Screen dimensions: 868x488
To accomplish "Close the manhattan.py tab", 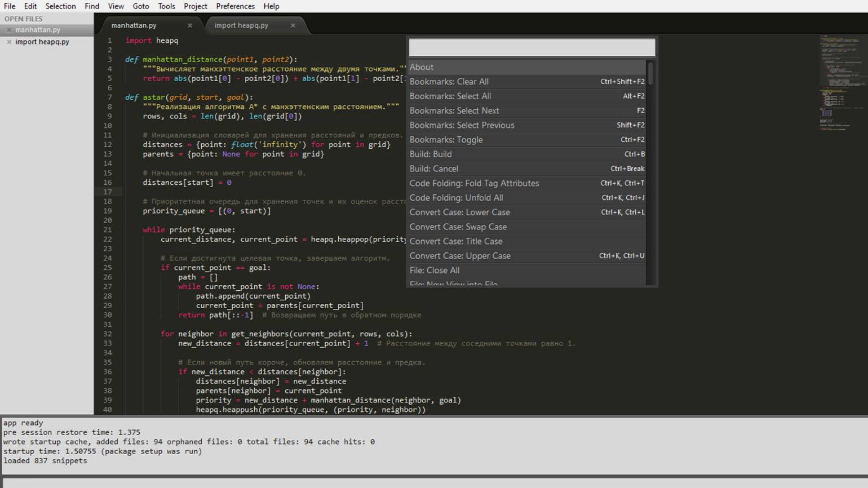I will (x=190, y=25).
